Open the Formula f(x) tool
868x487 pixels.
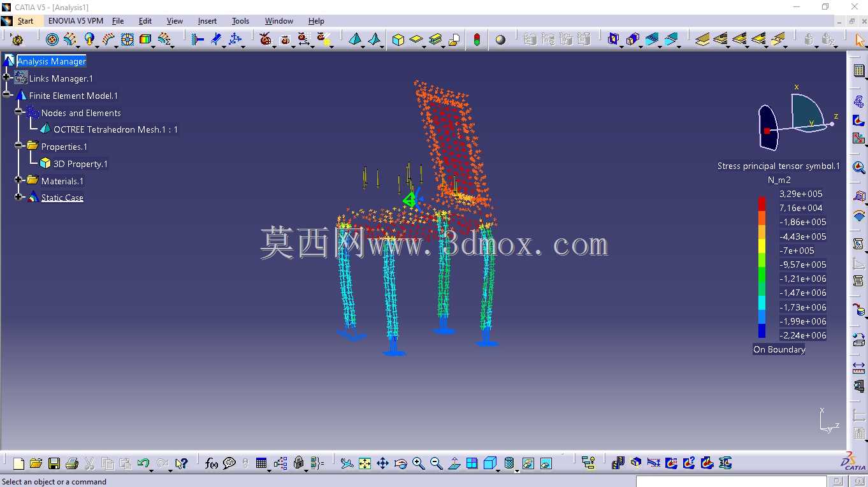coord(212,463)
